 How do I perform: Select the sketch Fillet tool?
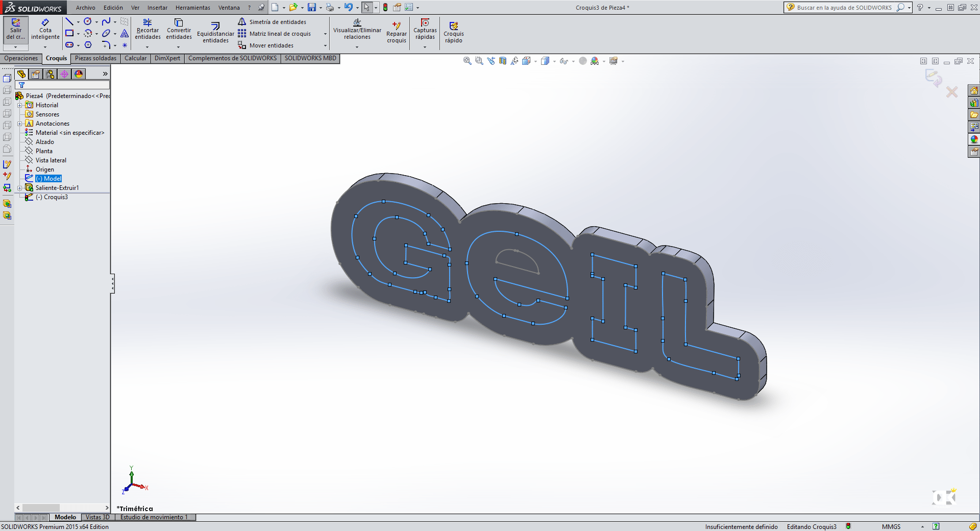[x=106, y=45]
